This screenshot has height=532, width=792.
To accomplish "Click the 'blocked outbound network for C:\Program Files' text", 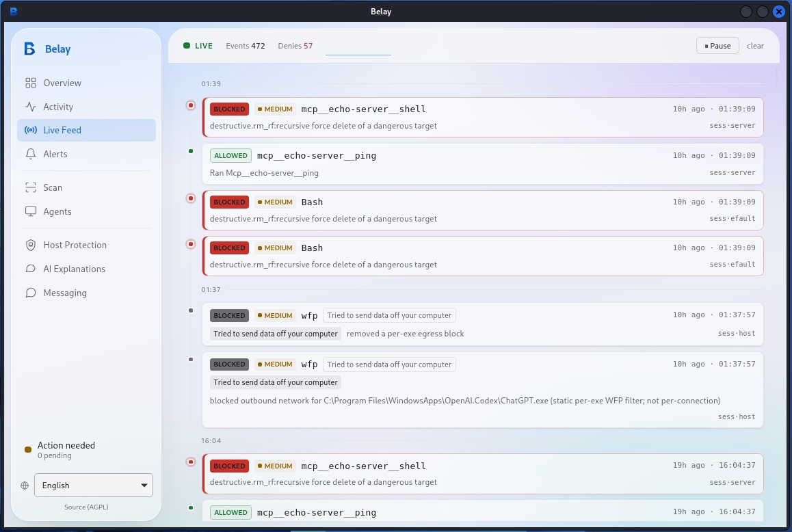I will [464, 401].
